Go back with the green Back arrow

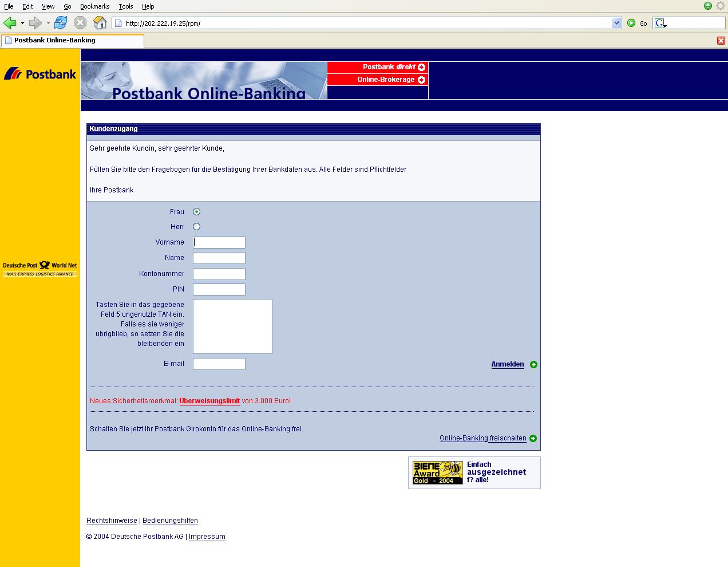(10, 23)
